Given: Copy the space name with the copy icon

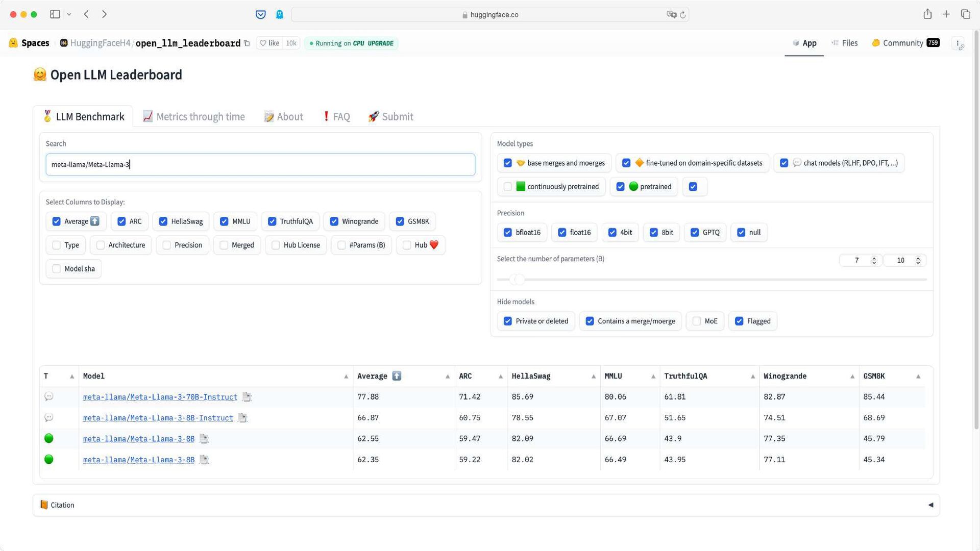Looking at the screenshot, I should click(x=247, y=43).
